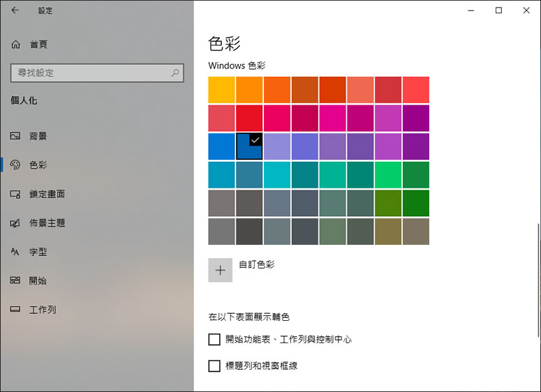Select the currently checked dark blue swatch
Viewport: 541px width, 392px height.
(x=249, y=146)
